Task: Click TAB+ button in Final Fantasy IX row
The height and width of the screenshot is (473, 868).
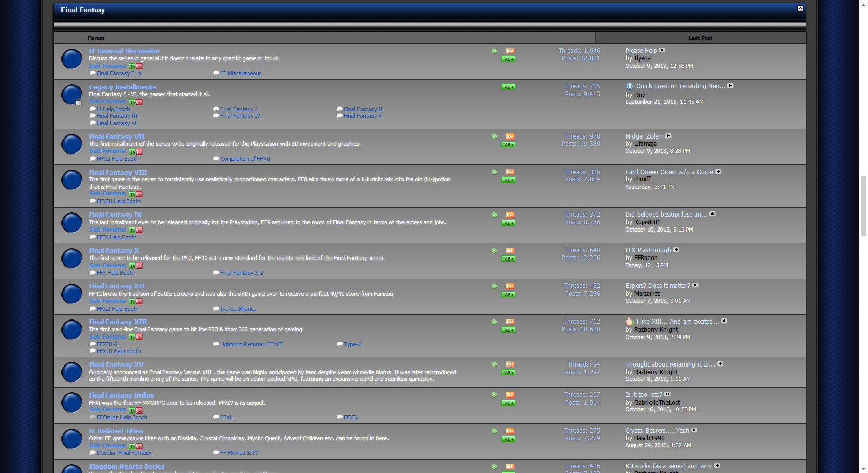Action: (508, 223)
